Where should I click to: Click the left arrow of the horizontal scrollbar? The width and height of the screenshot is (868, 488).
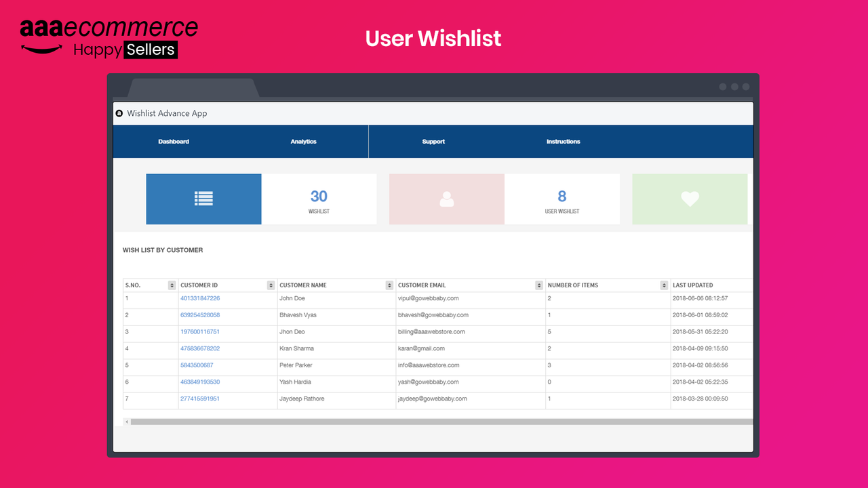(x=126, y=421)
